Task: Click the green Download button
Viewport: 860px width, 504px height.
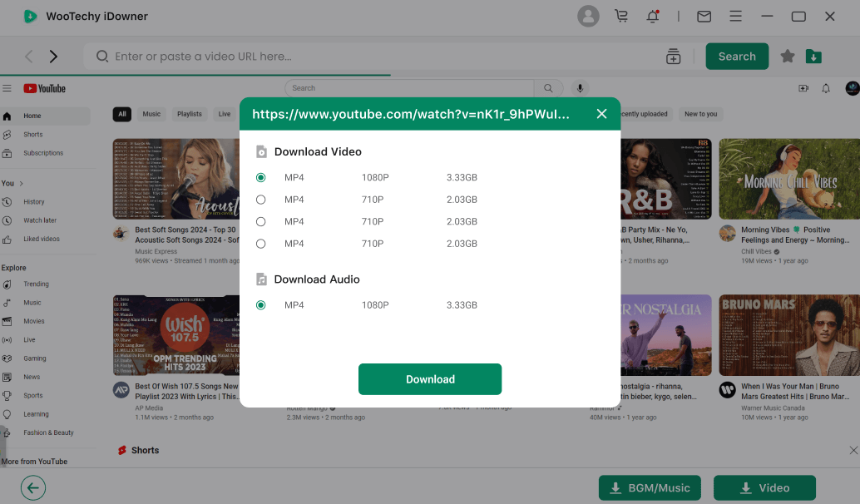Action: click(x=430, y=379)
